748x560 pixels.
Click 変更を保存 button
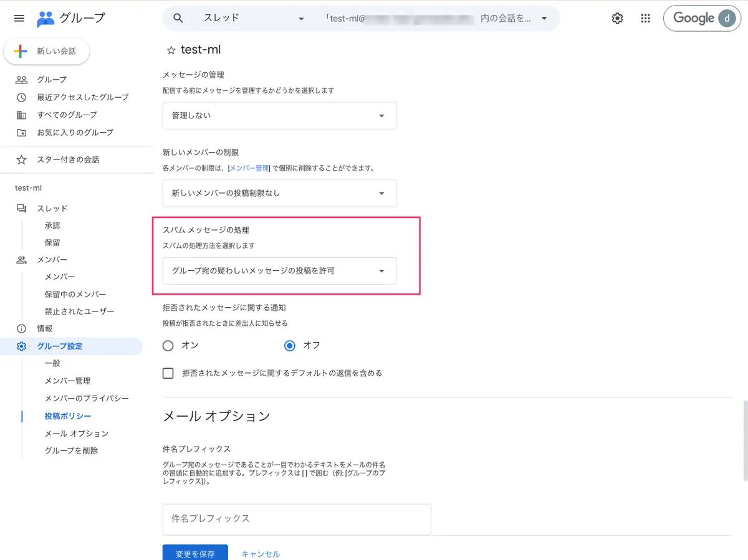[195, 553]
